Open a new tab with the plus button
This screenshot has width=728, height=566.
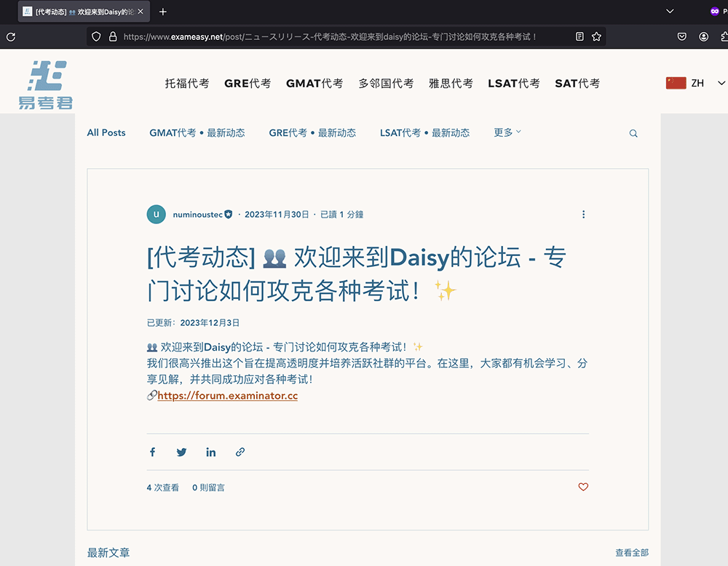[163, 12]
